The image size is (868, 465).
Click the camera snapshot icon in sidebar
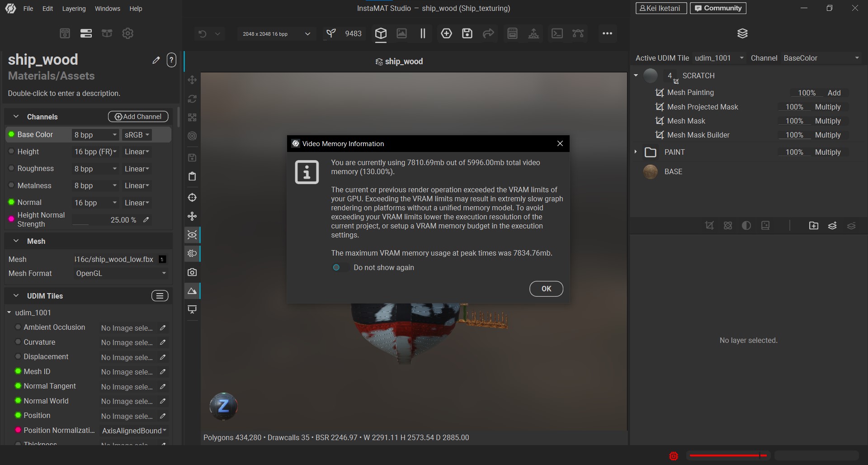coord(192,272)
